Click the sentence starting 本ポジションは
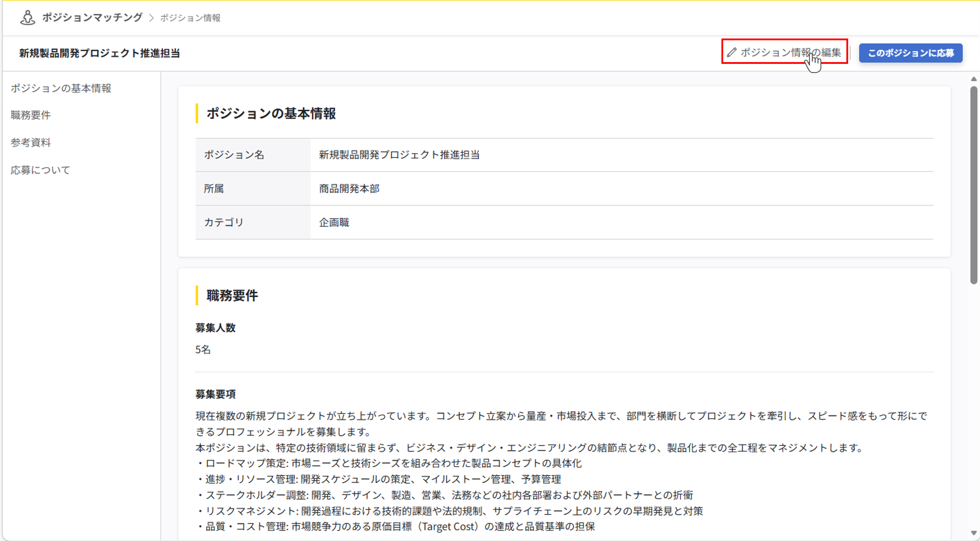980x541 pixels. 530,448
